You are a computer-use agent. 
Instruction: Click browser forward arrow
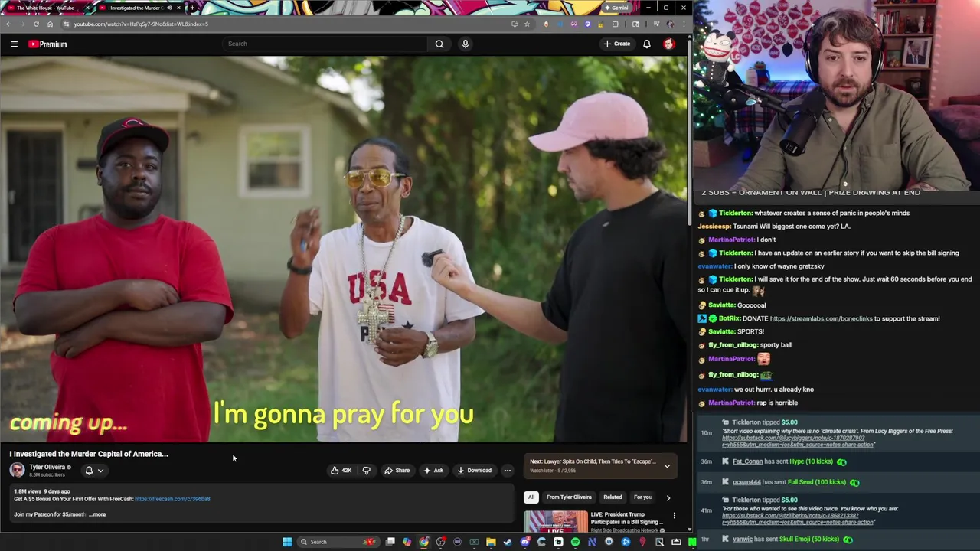coord(22,24)
